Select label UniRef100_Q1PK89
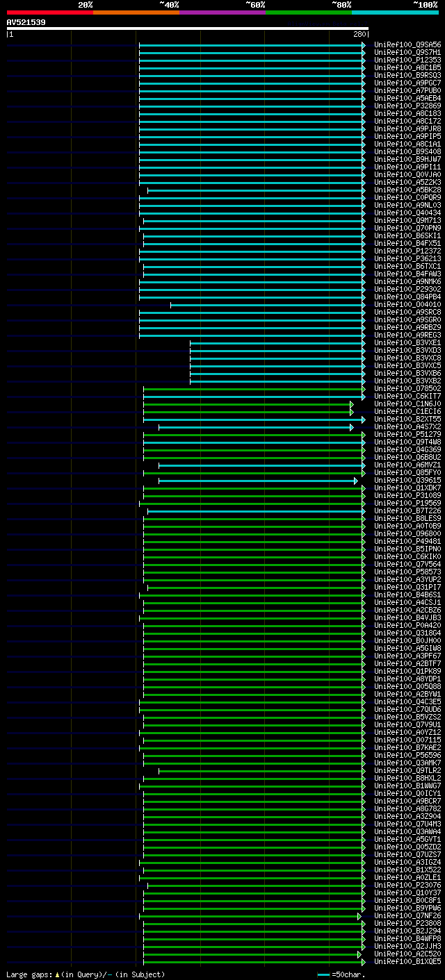The image size is (445, 980). [x=407, y=671]
